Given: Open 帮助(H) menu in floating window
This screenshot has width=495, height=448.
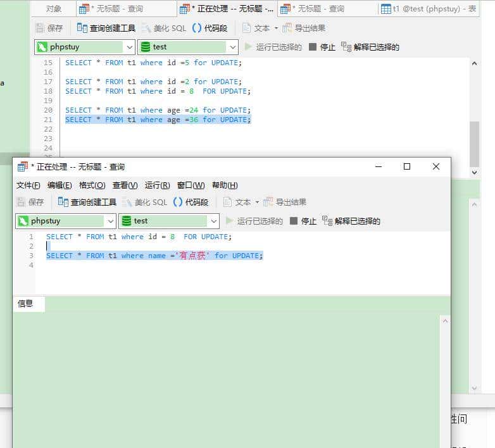Looking at the screenshot, I should point(225,185).
